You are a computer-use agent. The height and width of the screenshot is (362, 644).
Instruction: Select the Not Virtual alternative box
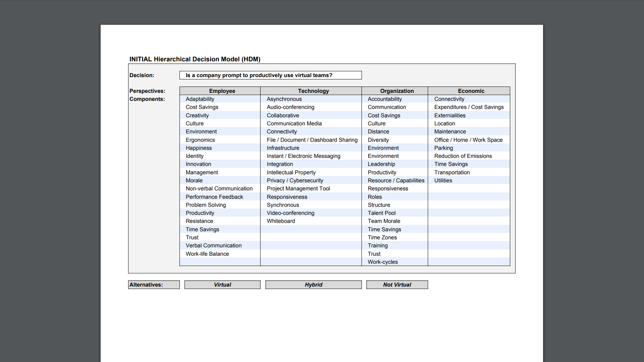pos(397,285)
